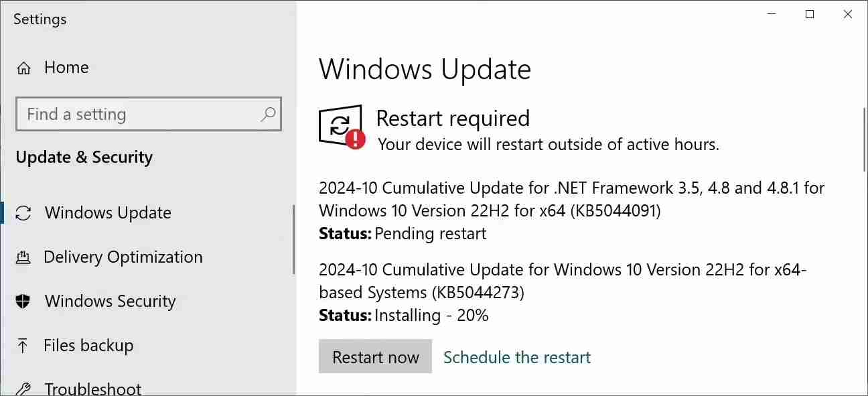This screenshot has height=396, width=868.
Task: Select the Windows Update refresh icon
Action: click(24, 212)
